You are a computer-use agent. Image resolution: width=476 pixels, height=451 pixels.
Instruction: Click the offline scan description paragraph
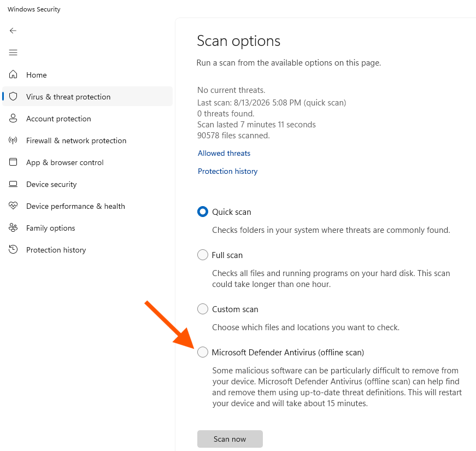[337, 387]
